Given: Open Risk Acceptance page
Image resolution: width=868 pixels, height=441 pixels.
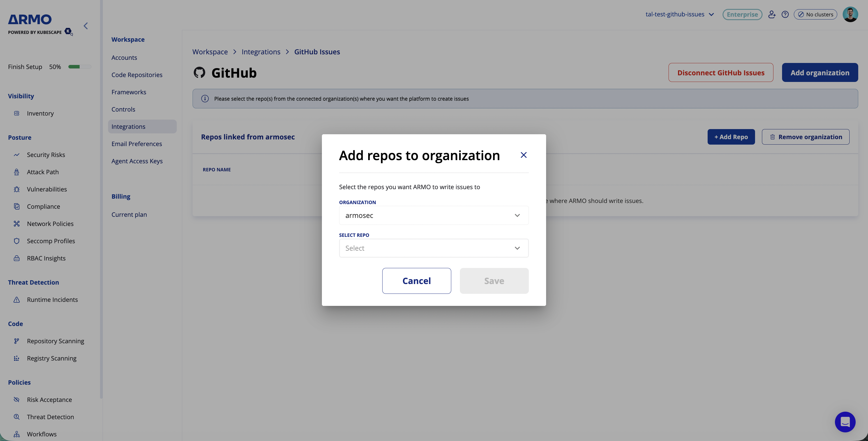Looking at the screenshot, I should 49,400.
